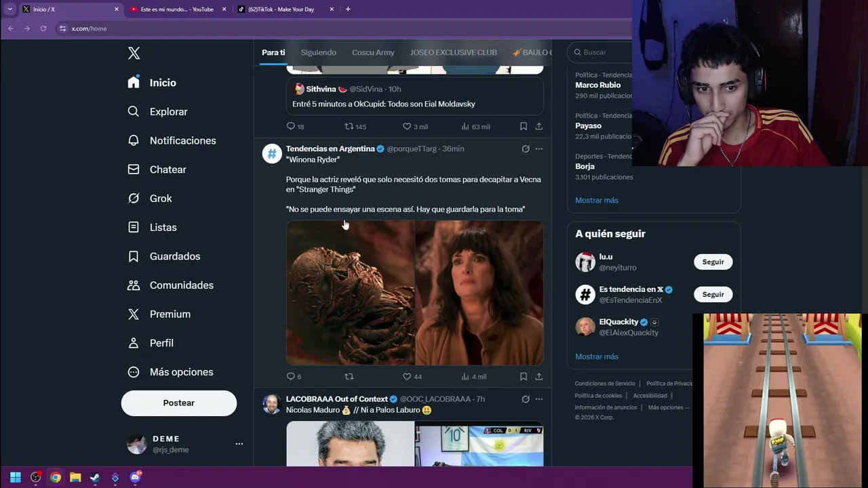The width and height of the screenshot is (868, 488).
Task: Share the Winona Ryder post
Action: click(539, 377)
